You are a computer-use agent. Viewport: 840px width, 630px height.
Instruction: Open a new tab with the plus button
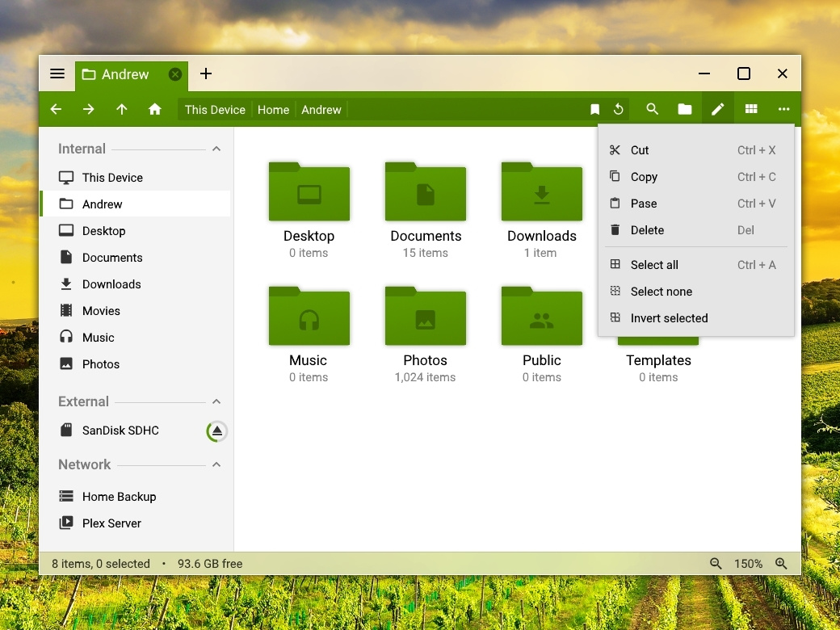(205, 73)
